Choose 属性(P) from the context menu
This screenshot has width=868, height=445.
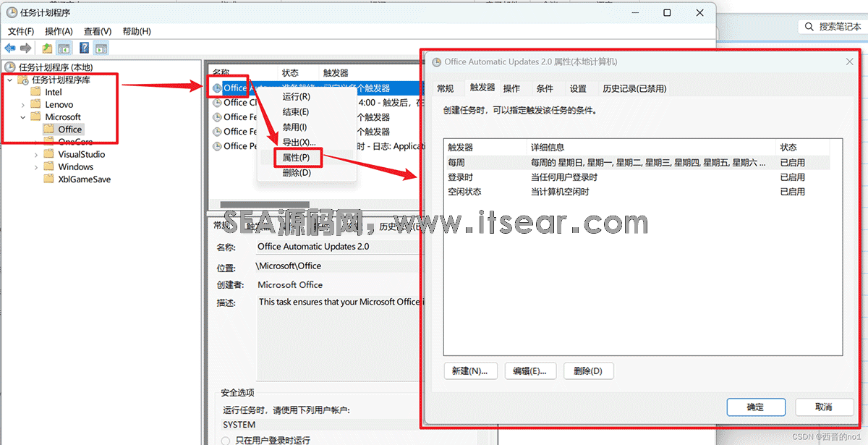(x=297, y=157)
